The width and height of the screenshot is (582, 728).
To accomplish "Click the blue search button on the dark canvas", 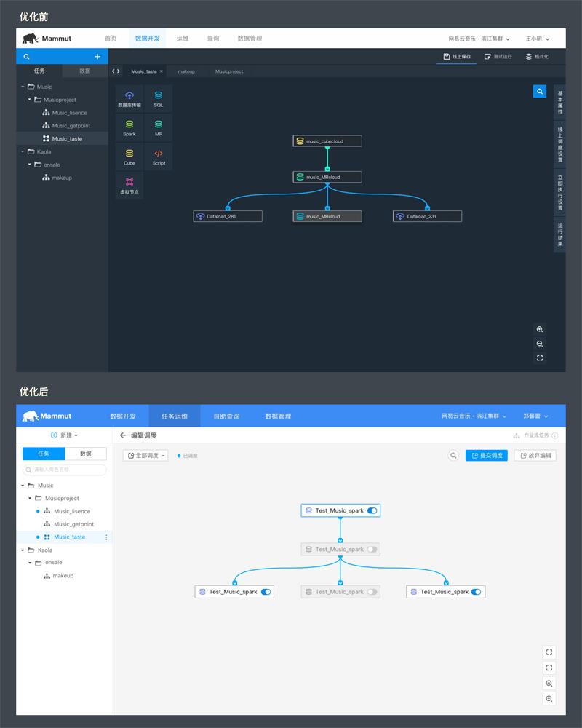I will [x=540, y=92].
